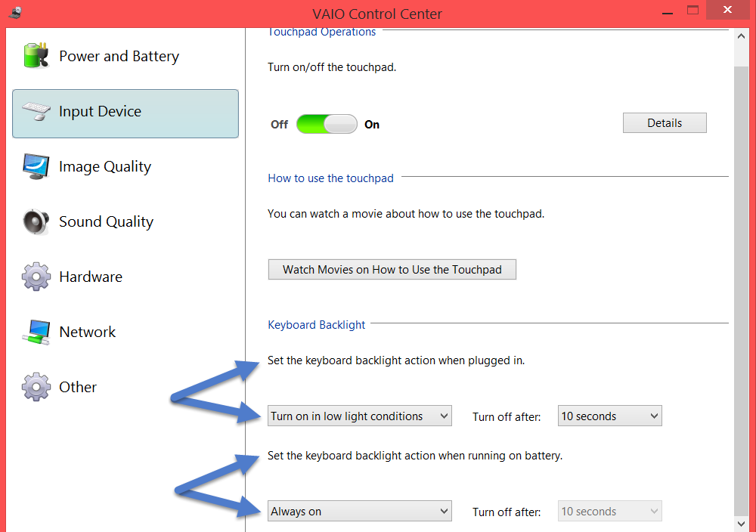The image size is (756, 532).
Task: Click the Network computer icon
Action: click(36, 332)
